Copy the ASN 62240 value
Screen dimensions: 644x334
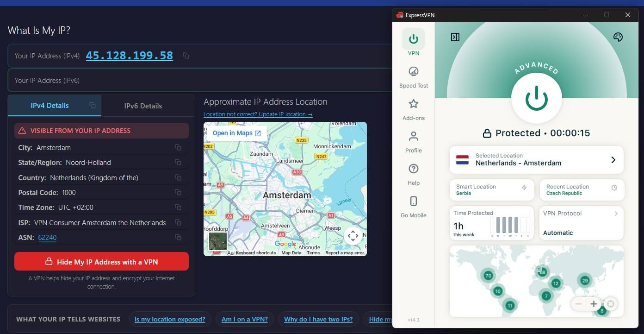click(178, 237)
